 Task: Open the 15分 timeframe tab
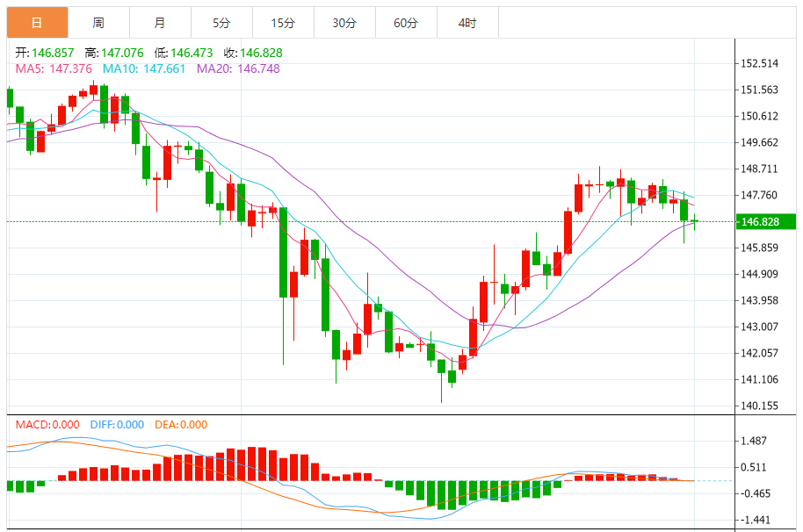pos(283,23)
